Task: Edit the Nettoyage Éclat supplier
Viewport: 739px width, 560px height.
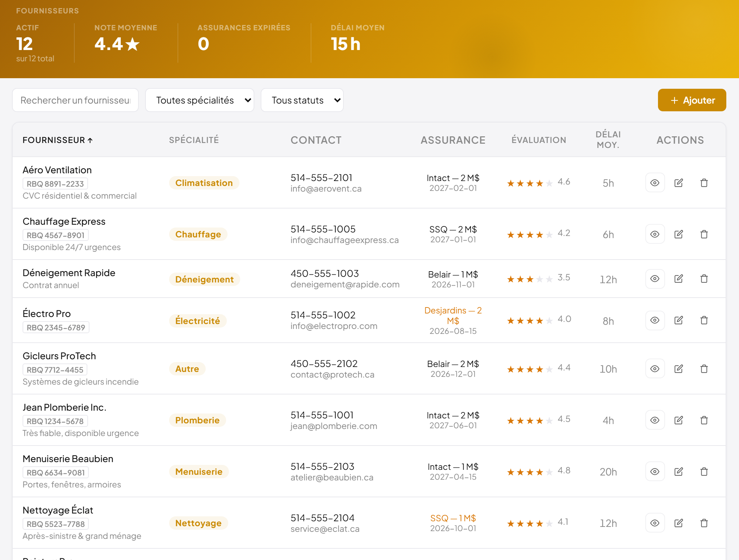Action: [x=679, y=523]
